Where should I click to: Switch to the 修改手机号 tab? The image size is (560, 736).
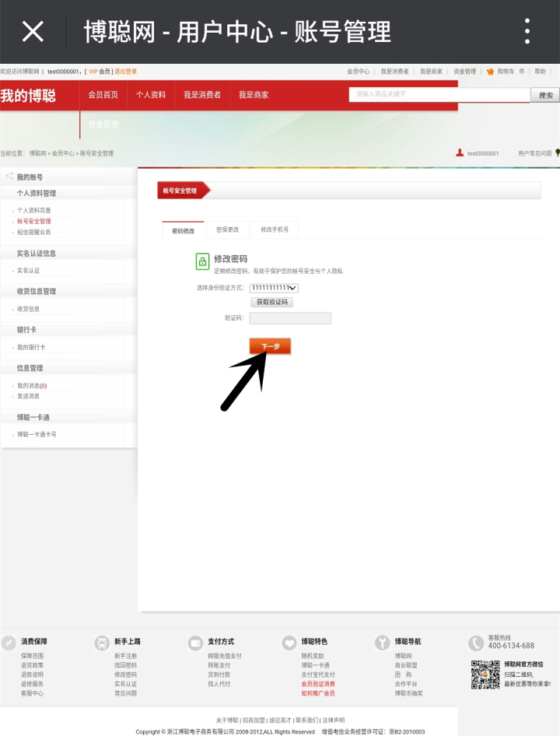tap(275, 230)
